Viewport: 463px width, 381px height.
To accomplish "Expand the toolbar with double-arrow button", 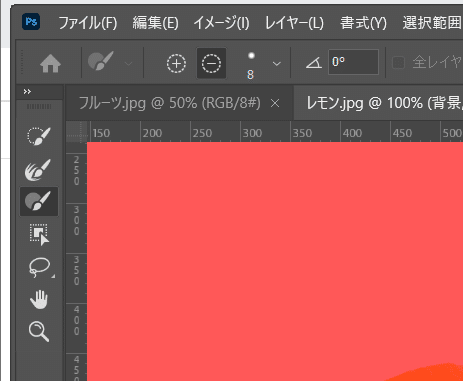I will click(27, 92).
